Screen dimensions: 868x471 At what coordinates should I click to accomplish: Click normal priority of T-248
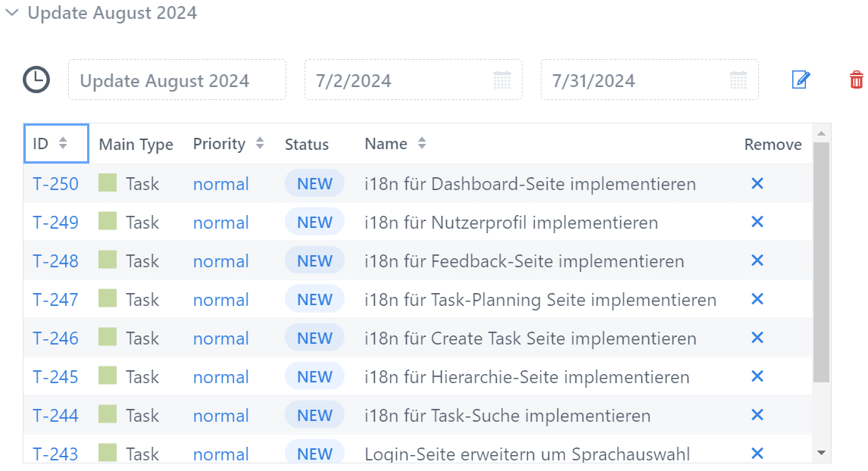pyautogui.click(x=221, y=261)
